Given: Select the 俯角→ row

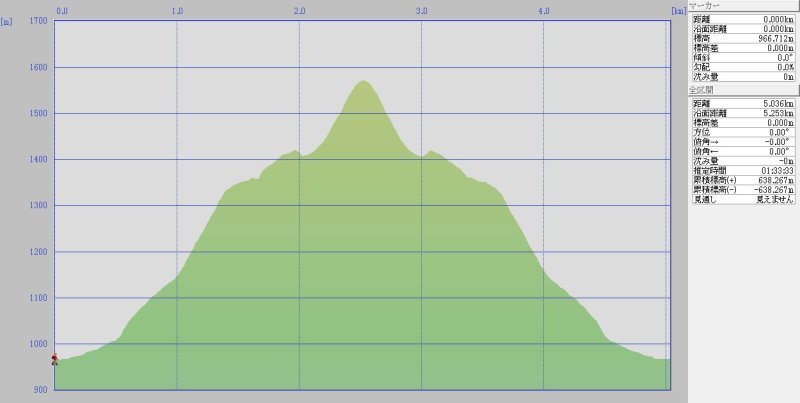Looking at the screenshot, I should point(744,142).
